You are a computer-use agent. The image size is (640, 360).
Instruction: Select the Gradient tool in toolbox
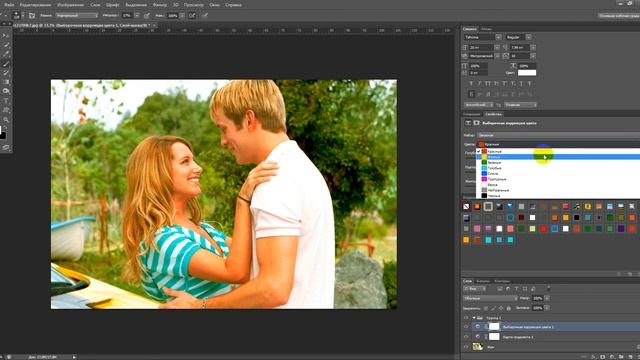point(6,82)
